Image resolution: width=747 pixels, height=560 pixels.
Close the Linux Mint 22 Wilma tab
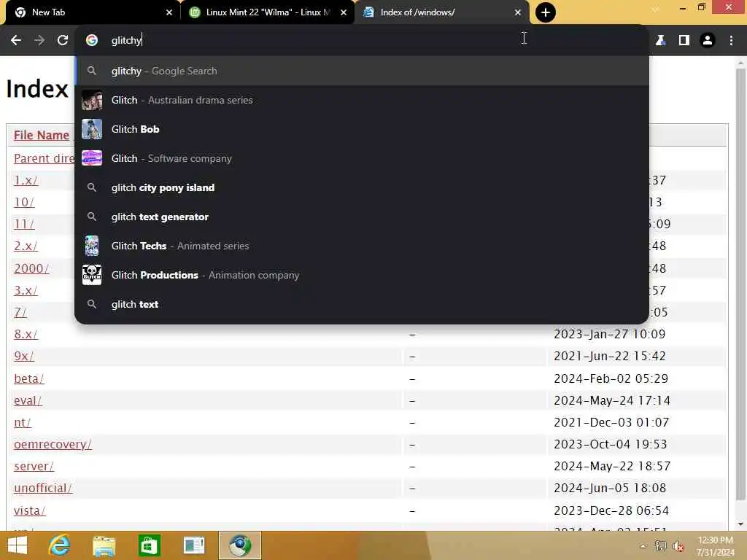click(x=344, y=12)
